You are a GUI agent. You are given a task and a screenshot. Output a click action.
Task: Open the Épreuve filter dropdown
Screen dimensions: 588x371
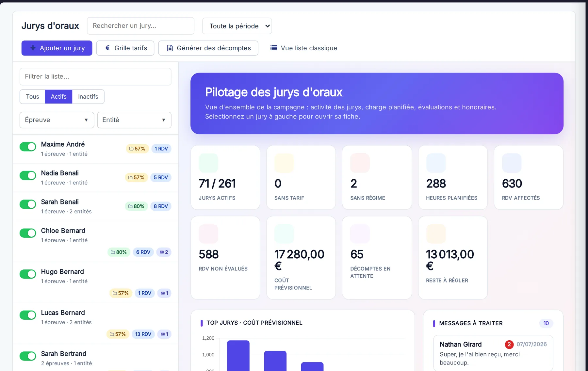[x=57, y=120]
